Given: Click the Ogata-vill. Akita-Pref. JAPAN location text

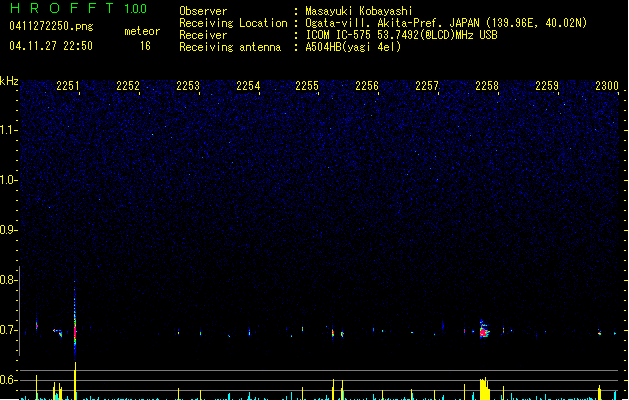Looking at the screenshot, I should tap(446, 23).
